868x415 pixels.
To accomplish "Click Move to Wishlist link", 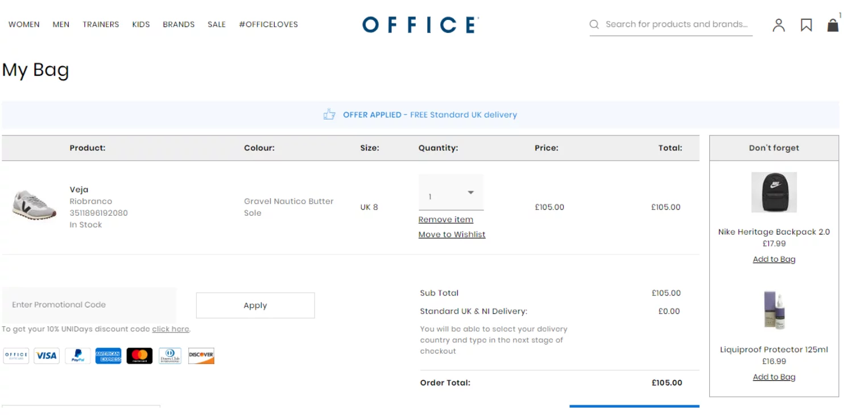I will pos(452,235).
